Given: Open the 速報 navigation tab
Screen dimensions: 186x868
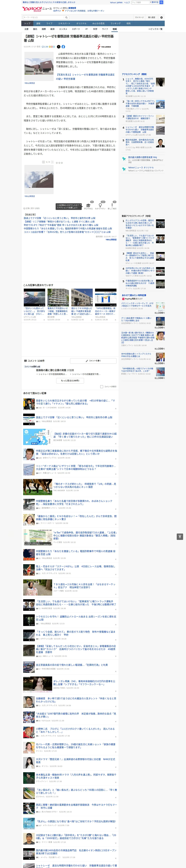Looking at the screenshot, I should tap(38, 24).
